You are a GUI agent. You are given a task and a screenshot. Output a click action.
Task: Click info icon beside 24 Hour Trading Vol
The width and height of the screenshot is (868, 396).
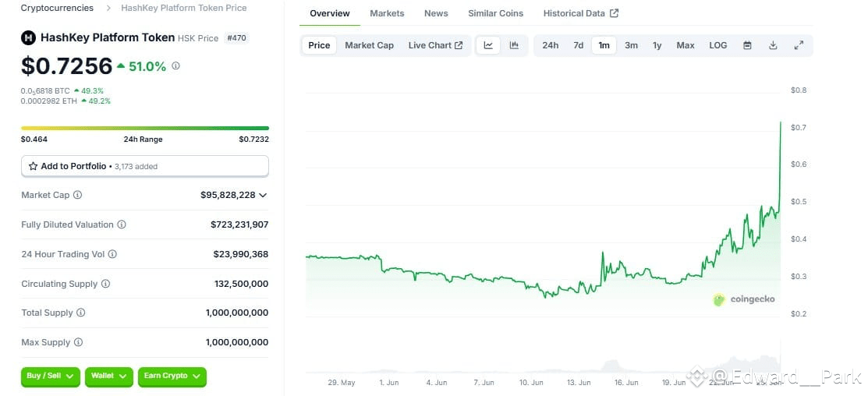click(x=112, y=254)
